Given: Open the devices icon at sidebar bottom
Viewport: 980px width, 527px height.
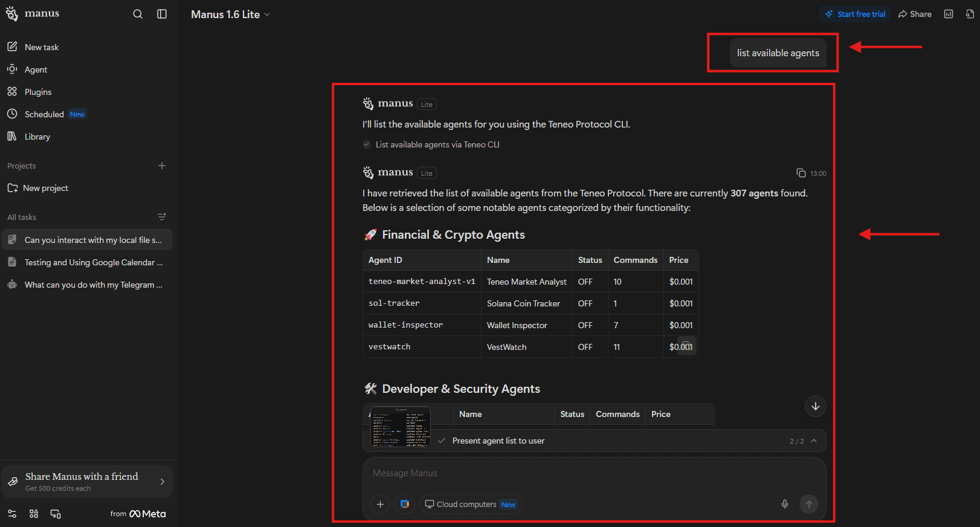Looking at the screenshot, I should [x=56, y=514].
